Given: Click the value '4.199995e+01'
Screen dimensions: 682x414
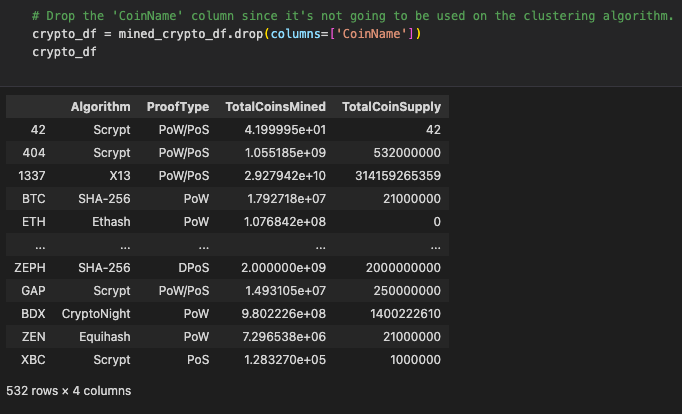Looking at the screenshot, I should (x=285, y=130).
